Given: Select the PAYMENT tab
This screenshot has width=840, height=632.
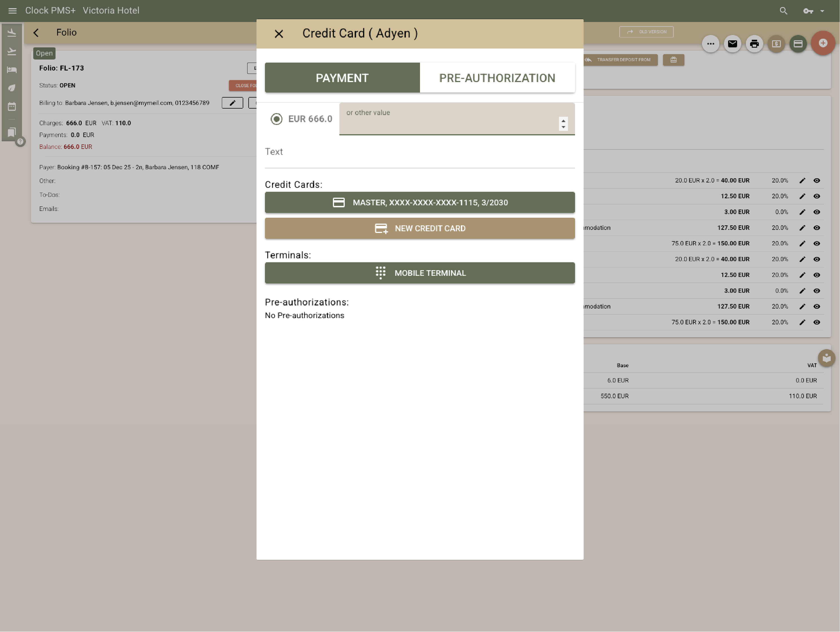Looking at the screenshot, I should pyautogui.click(x=342, y=78).
